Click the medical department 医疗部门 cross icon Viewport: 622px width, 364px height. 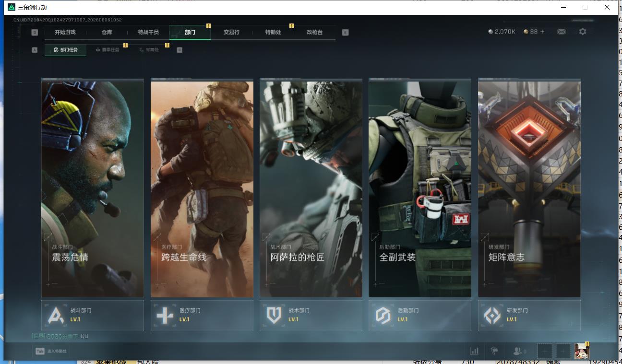coord(165,315)
